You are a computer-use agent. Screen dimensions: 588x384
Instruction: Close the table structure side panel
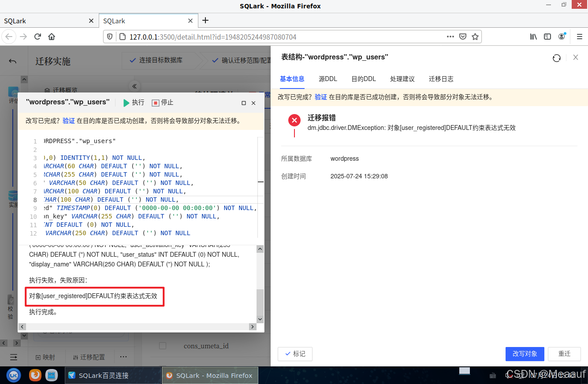[x=576, y=57]
